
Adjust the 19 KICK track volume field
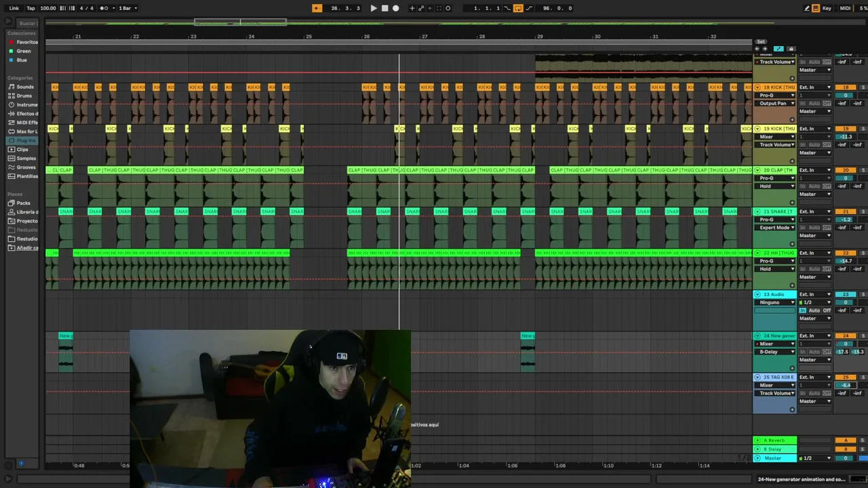(846, 137)
